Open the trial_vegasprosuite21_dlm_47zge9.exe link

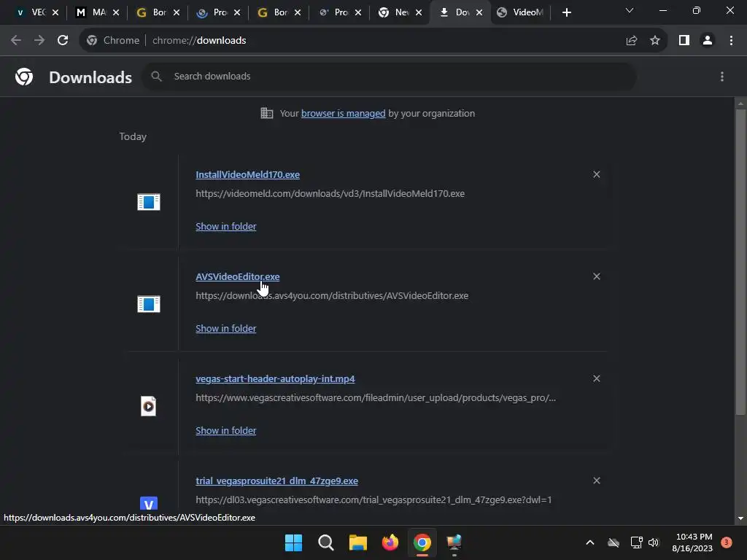[x=276, y=481]
